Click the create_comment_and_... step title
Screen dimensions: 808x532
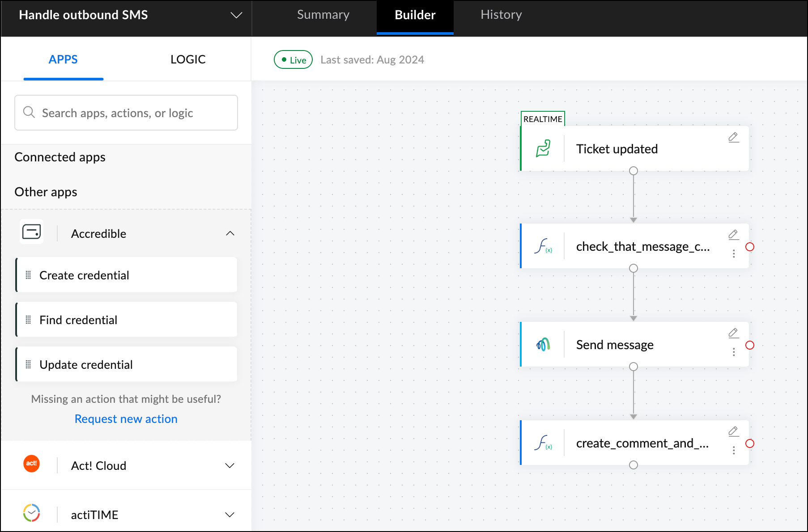tap(642, 443)
